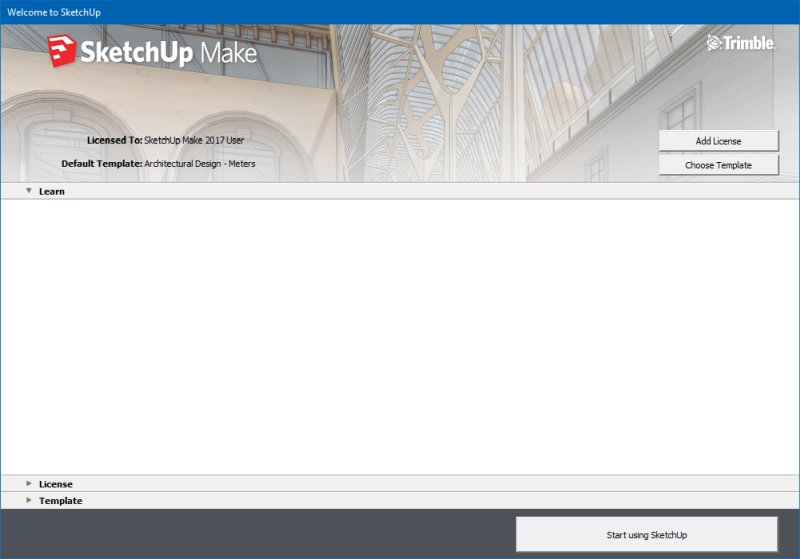Collapse the Learn section arrow
This screenshot has width=800, height=559.
pos(29,191)
